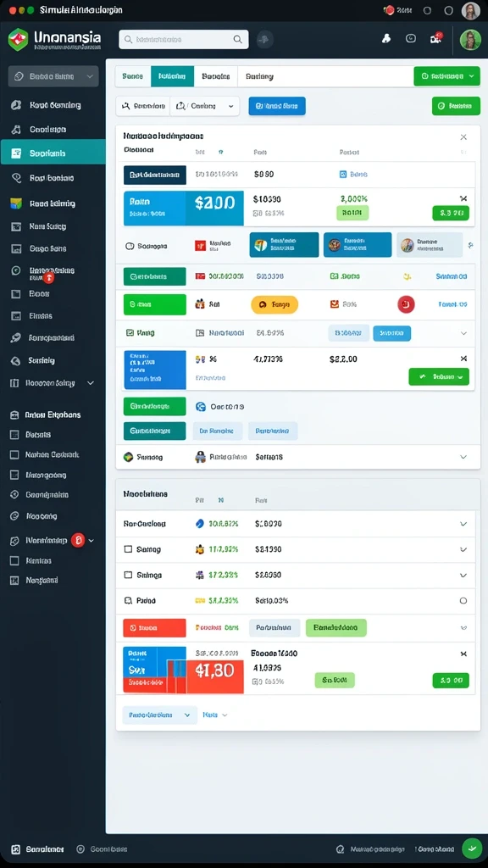Click the camera icon with red badge
488x868 pixels.
[435, 38]
